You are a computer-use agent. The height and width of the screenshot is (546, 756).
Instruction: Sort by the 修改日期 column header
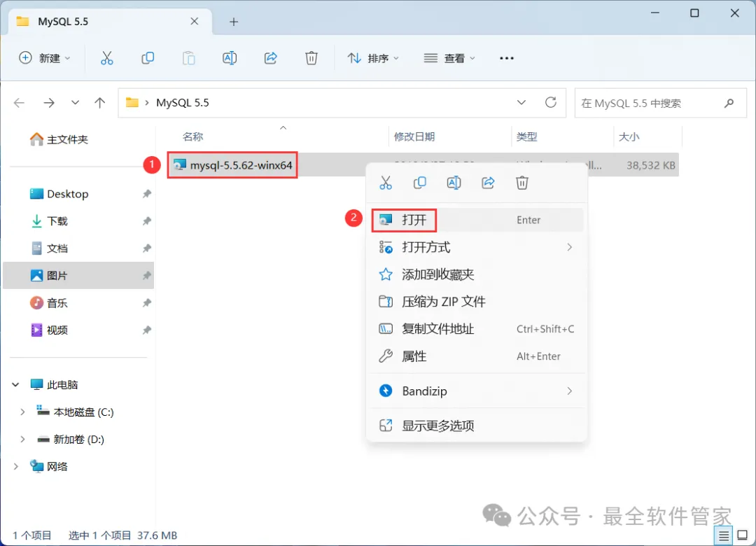pyautogui.click(x=414, y=137)
